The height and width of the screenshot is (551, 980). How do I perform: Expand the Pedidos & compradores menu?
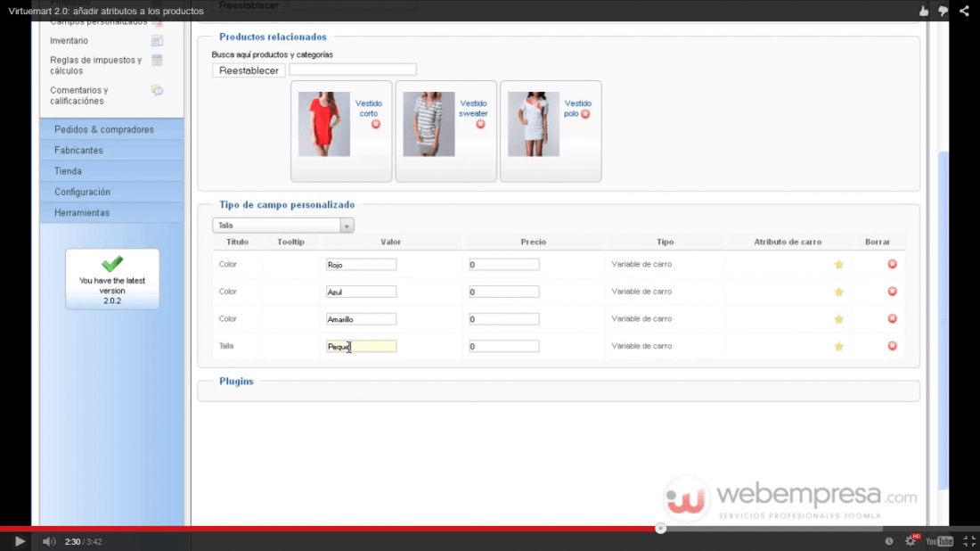pyautogui.click(x=112, y=129)
